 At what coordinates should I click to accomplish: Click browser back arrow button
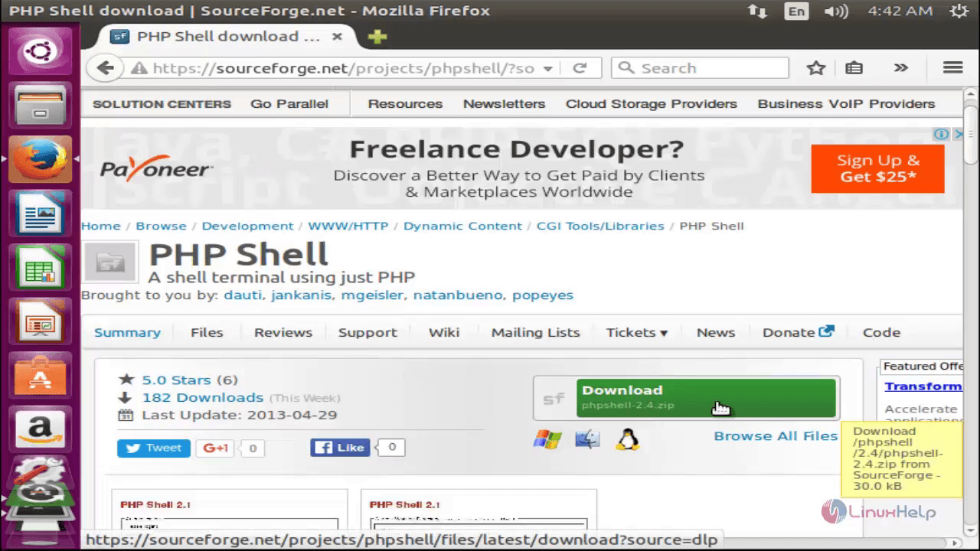(105, 68)
